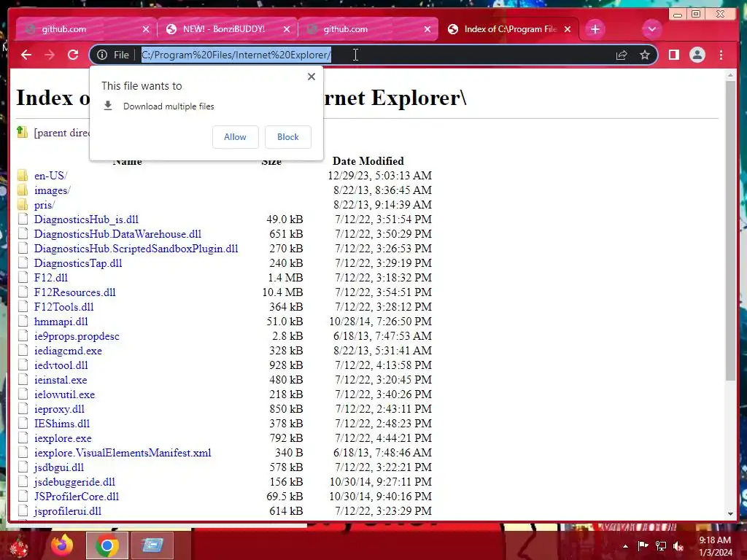Screen dimensions: 747x560
Task: Open F12Resources.dll file link
Action: 75,292
